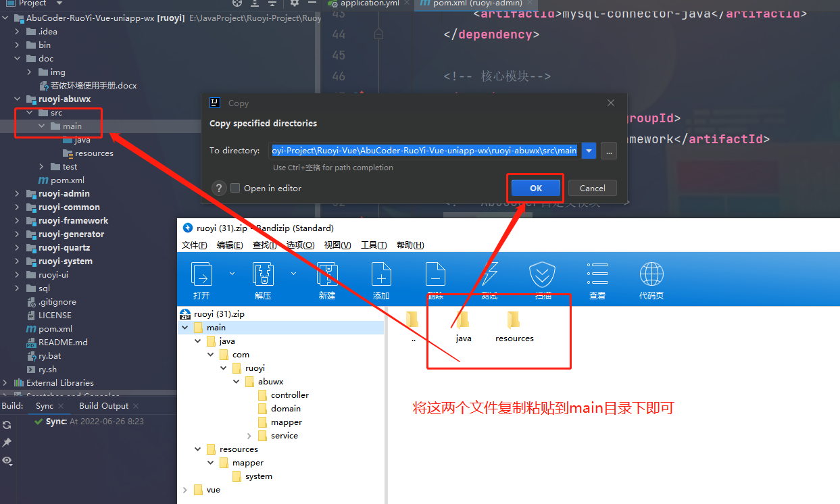Click the To directory path field

click(x=426, y=151)
